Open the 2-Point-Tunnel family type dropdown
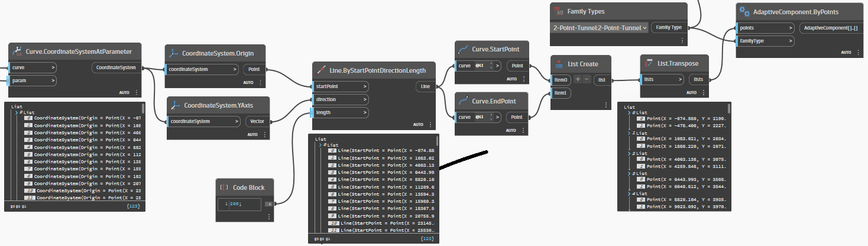Image resolution: width=868 pixels, height=246 pixels. pyautogui.click(x=600, y=28)
